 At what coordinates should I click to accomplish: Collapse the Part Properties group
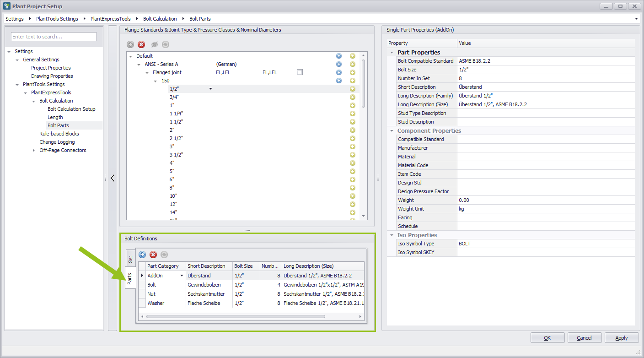tap(392, 53)
